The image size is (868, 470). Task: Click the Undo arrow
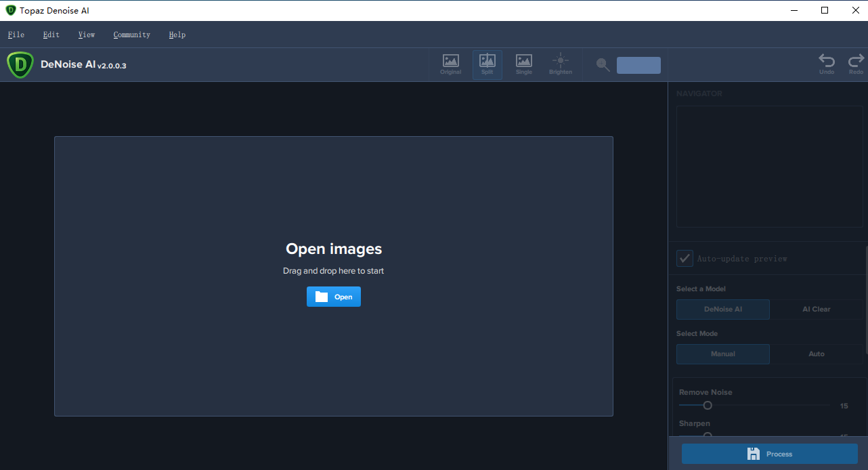click(827, 64)
